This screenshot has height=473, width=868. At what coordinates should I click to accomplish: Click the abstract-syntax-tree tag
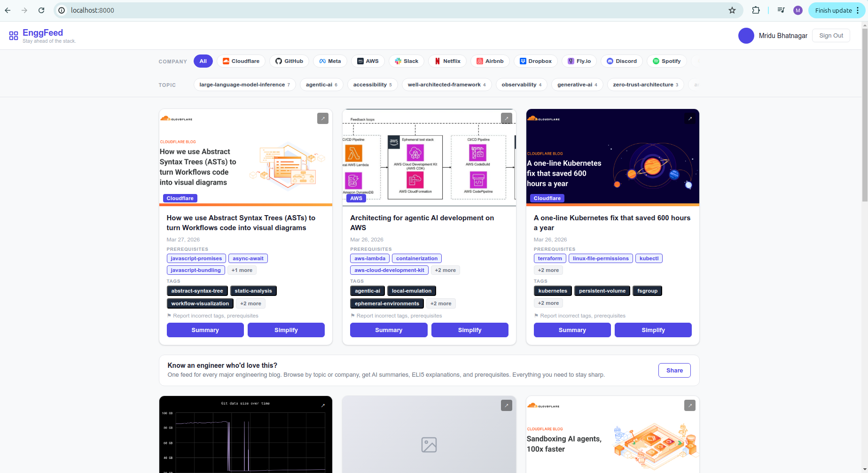click(x=197, y=291)
